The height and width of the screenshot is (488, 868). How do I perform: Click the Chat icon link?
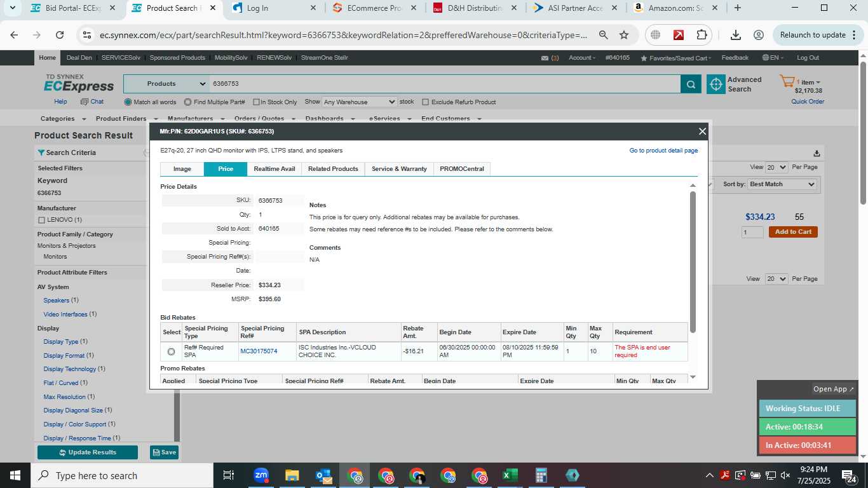coord(92,102)
